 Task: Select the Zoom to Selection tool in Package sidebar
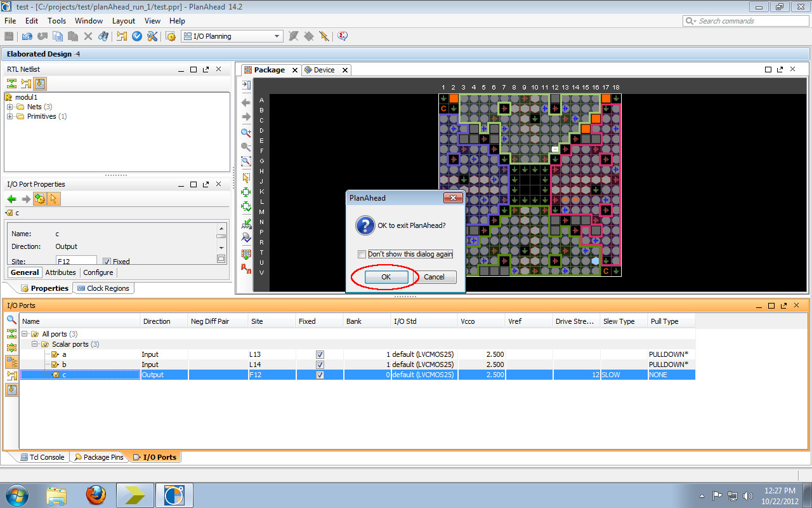point(246,161)
